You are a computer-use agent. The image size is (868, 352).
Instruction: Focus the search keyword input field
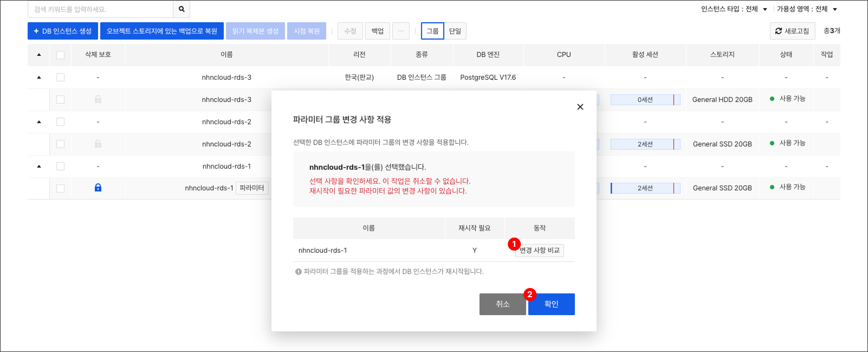coord(100,9)
